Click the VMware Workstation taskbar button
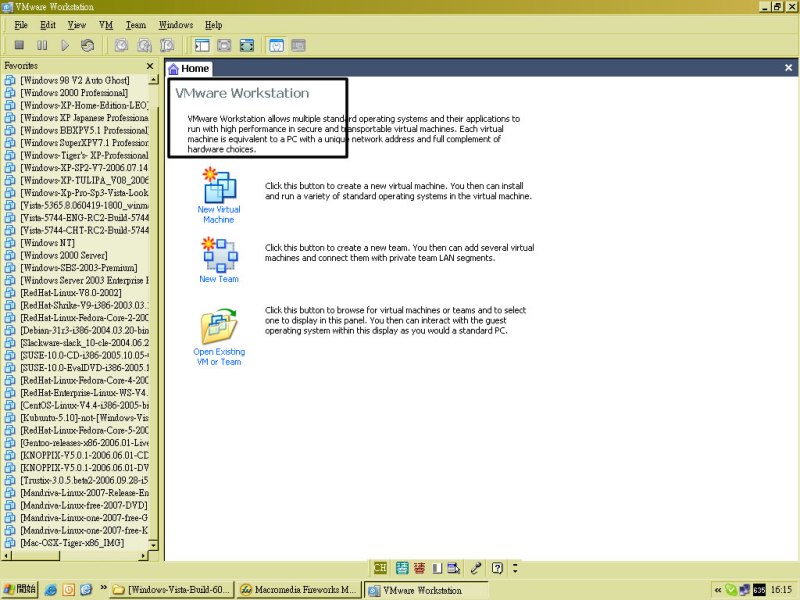The height and width of the screenshot is (600, 800). coord(426,590)
